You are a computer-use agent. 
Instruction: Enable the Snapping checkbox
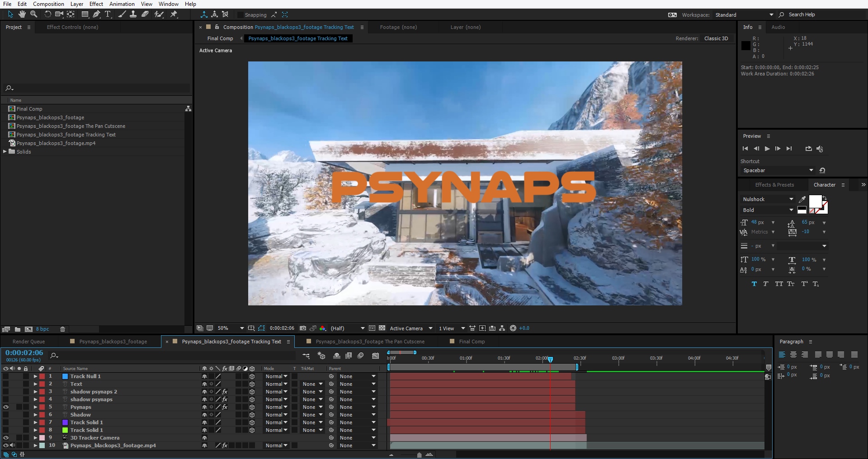(240, 15)
